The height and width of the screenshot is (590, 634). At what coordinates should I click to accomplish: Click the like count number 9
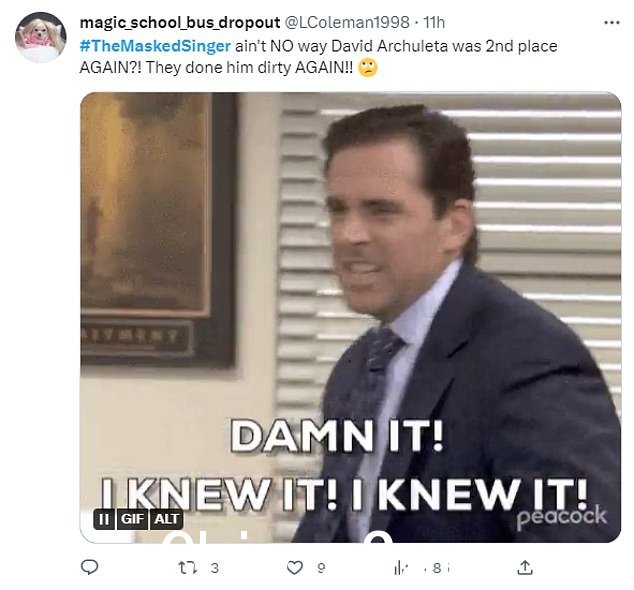pos(321,568)
